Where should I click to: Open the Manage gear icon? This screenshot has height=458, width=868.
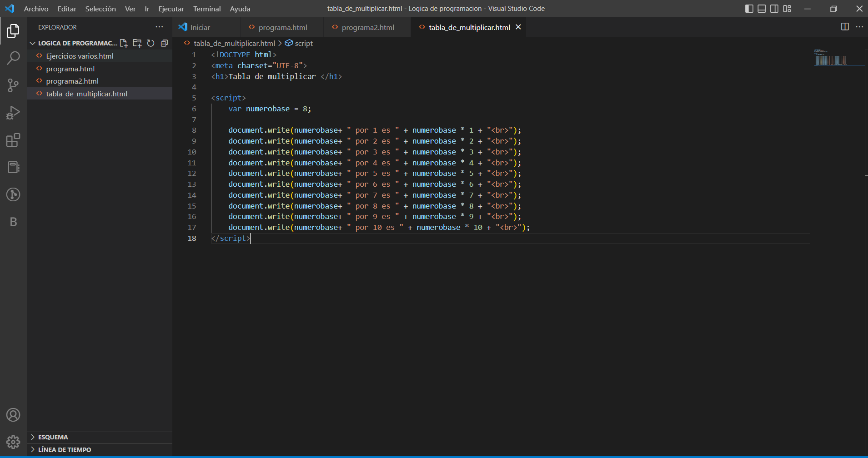(13, 442)
